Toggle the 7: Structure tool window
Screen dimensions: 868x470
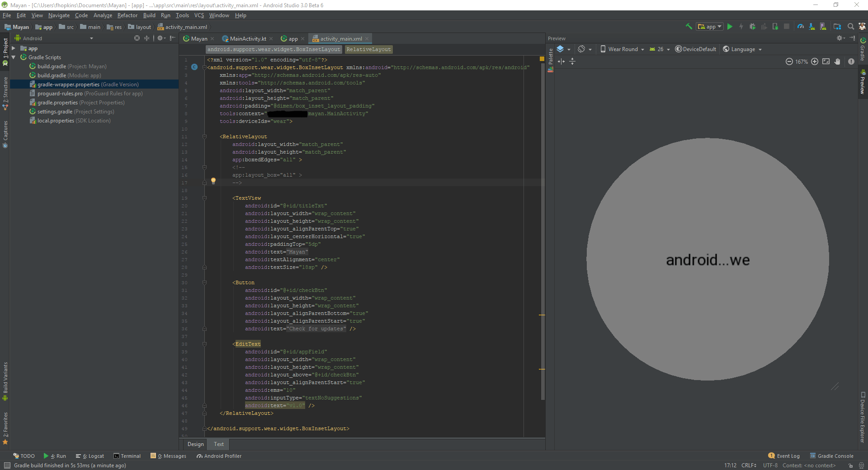[5, 94]
